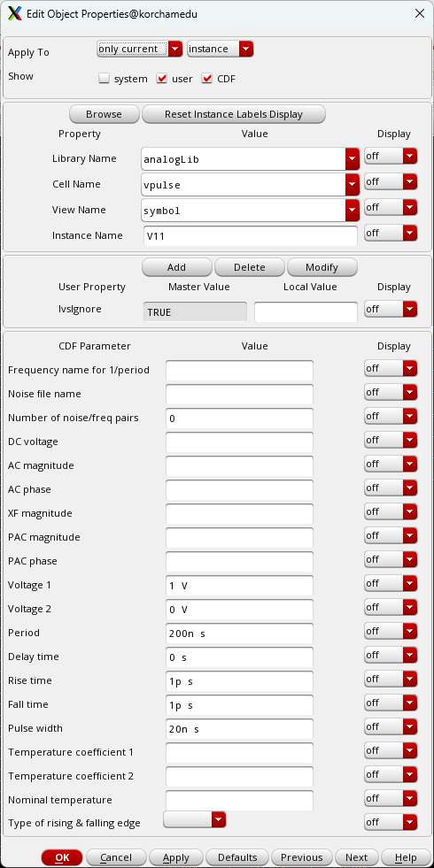The height and width of the screenshot is (868, 434).
Task: Click Delete user property button
Action: 250,267
